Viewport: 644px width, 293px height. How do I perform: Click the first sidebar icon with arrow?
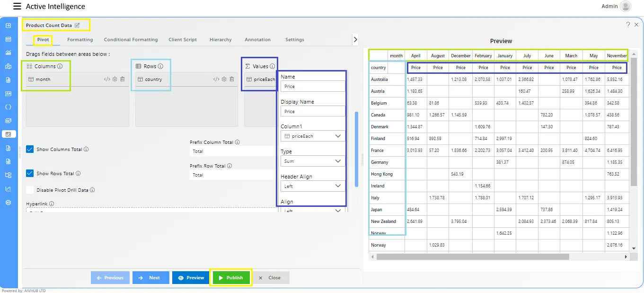(8, 26)
